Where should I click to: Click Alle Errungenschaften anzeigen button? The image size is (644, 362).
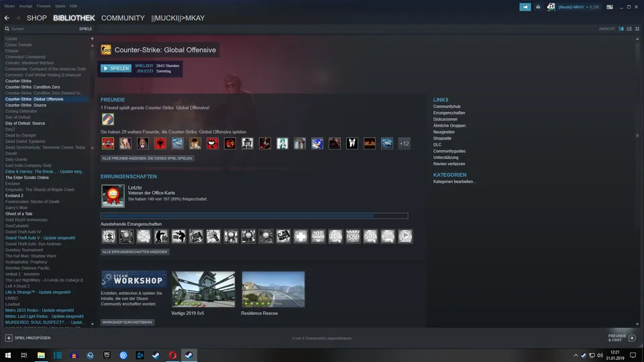coord(135,252)
